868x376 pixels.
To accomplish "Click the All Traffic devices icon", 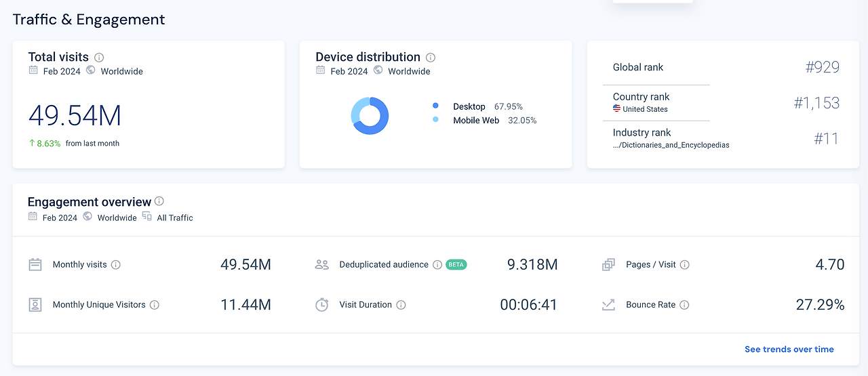I will (x=147, y=217).
